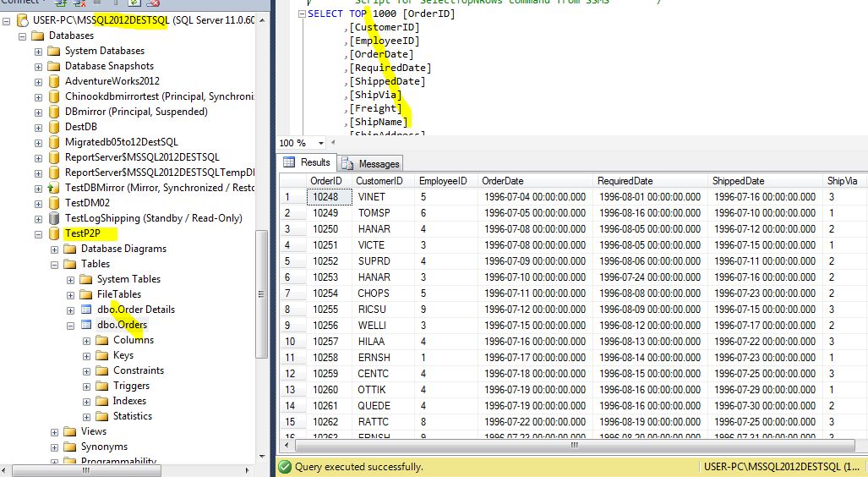The width and height of the screenshot is (868, 477).
Task: Click the ShippedDate column header
Action: (x=766, y=181)
